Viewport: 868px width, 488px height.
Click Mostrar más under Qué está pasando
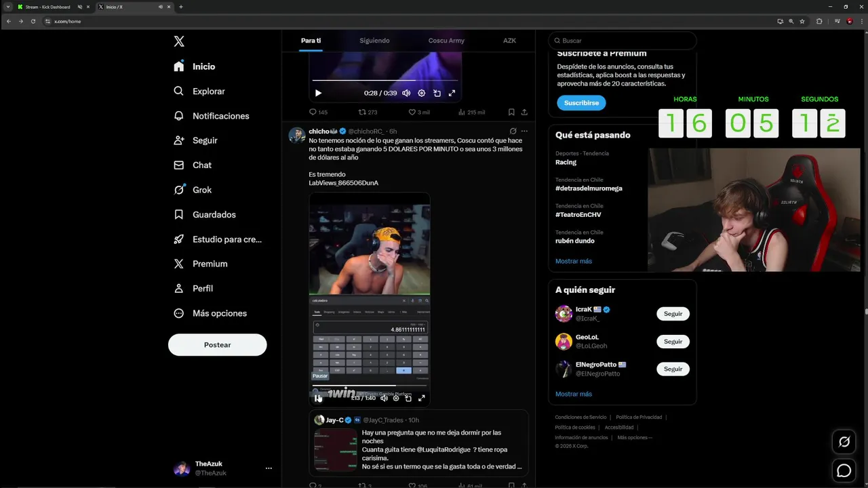tap(574, 261)
